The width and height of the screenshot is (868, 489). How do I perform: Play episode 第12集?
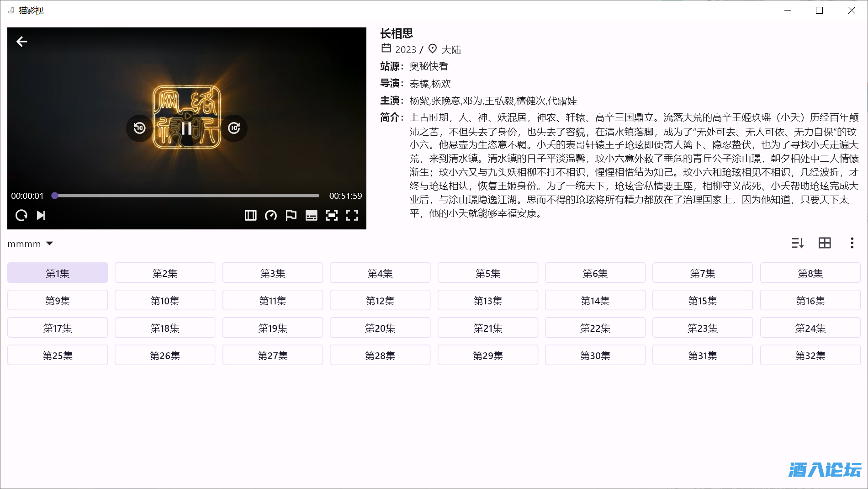(380, 300)
